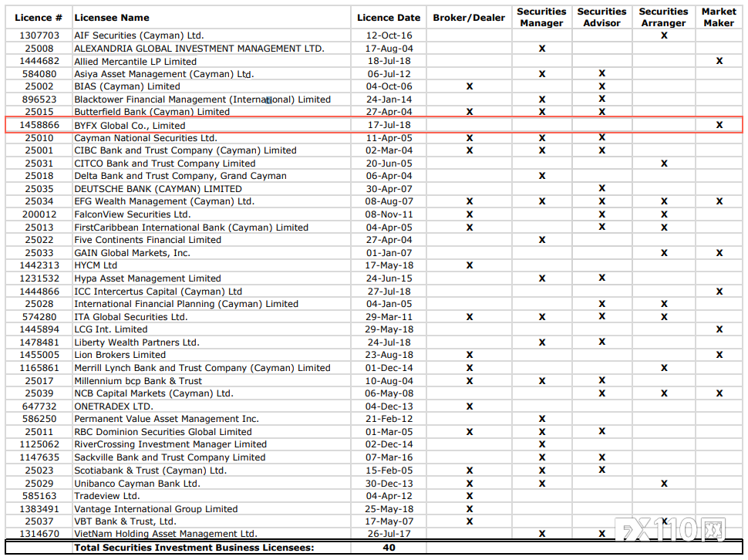Viewport: 748px width, 560px height.
Task: Click "ICC Intercertus Capital (Cayman) Ltd"
Action: 158,292
